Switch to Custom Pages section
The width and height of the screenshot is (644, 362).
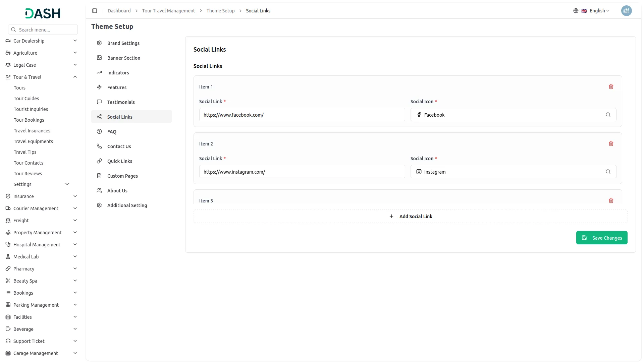131,176
